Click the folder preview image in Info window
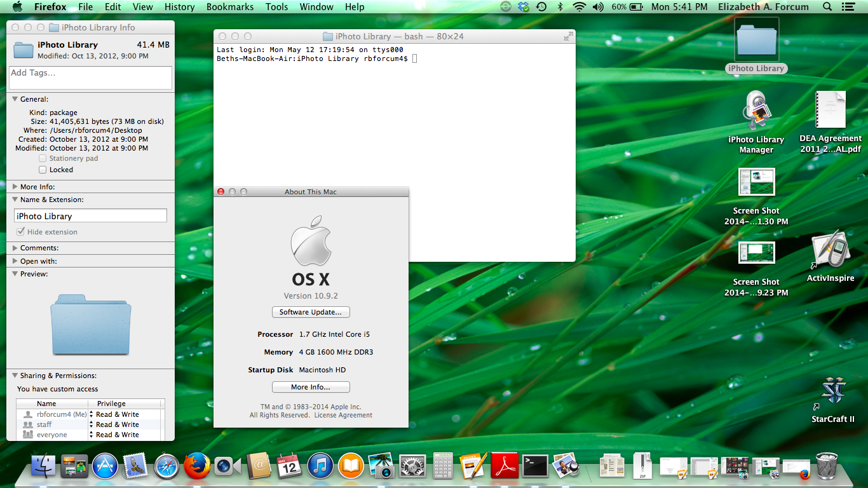 (x=91, y=324)
